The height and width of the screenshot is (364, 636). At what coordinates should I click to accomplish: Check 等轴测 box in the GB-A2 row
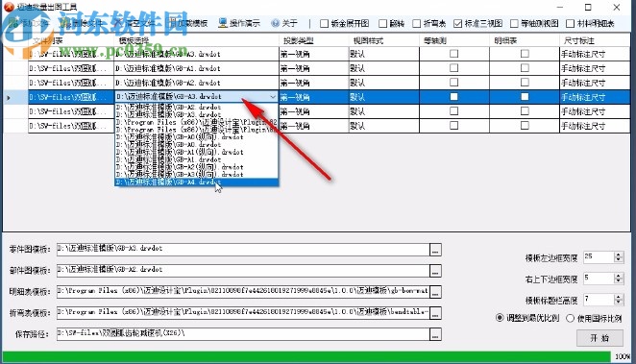pyautogui.click(x=453, y=83)
